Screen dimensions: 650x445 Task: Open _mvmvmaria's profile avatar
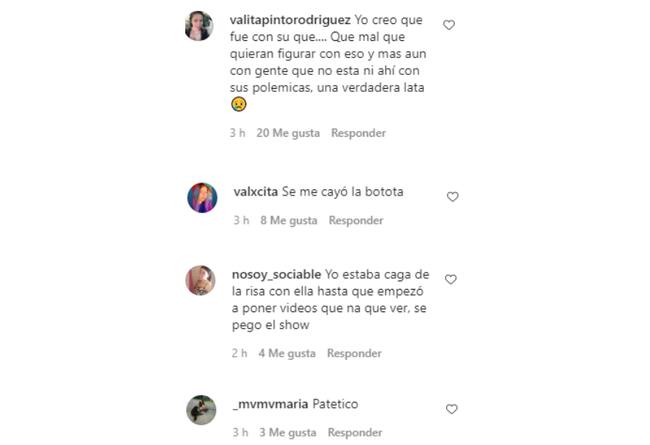201,410
